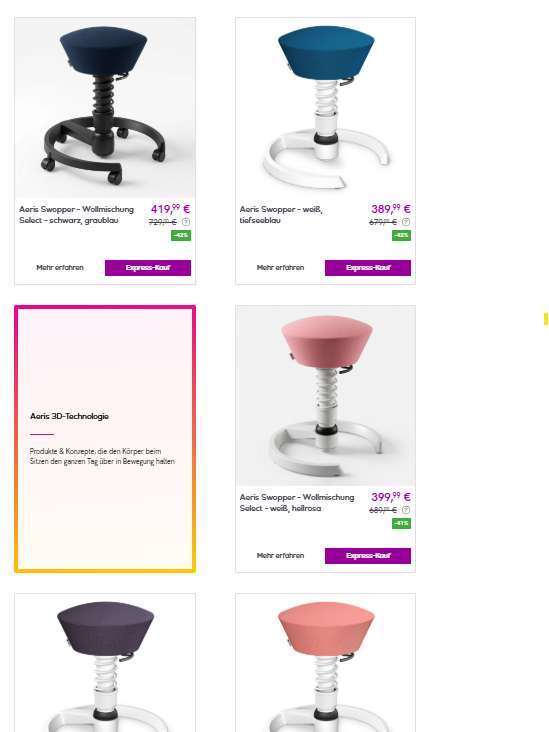Click green discount badge on tiefseeblau Swopper
This screenshot has width=549, height=732.
point(401,235)
